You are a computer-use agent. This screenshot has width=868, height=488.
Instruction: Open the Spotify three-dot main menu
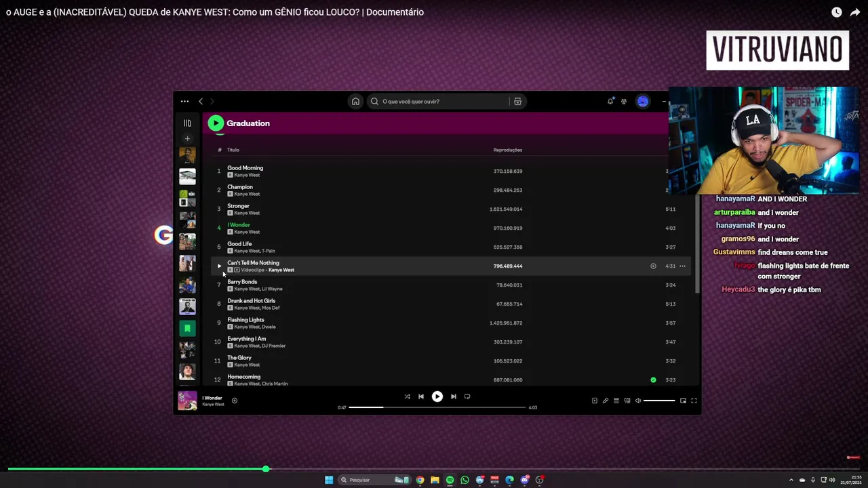pyautogui.click(x=184, y=102)
